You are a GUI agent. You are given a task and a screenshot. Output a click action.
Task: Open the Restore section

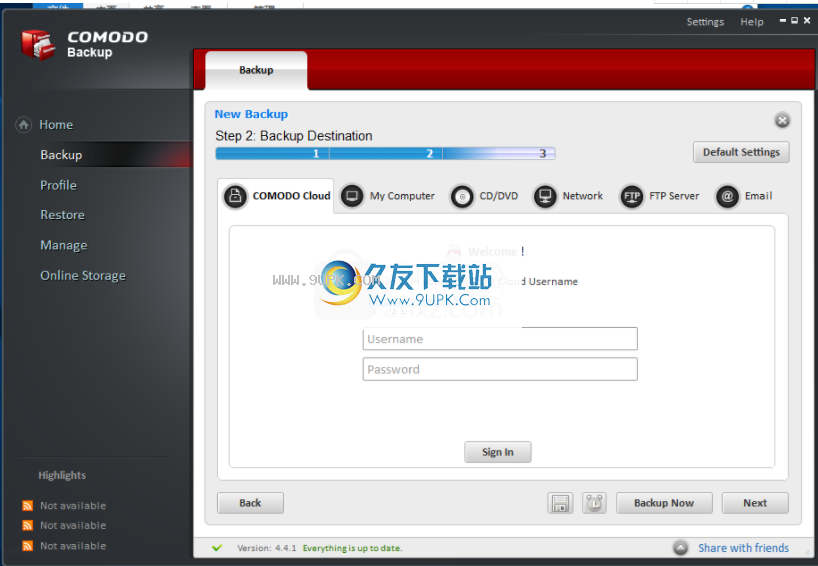pos(63,215)
